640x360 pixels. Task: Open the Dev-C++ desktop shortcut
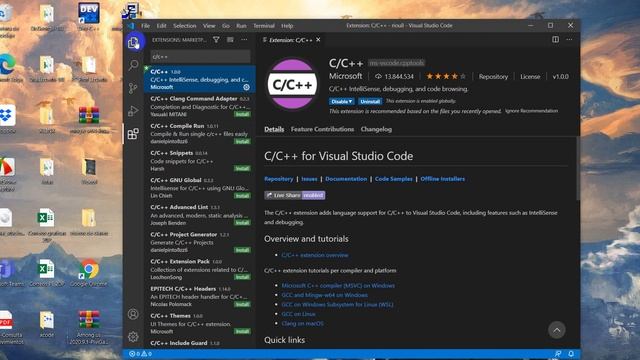point(89,17)
